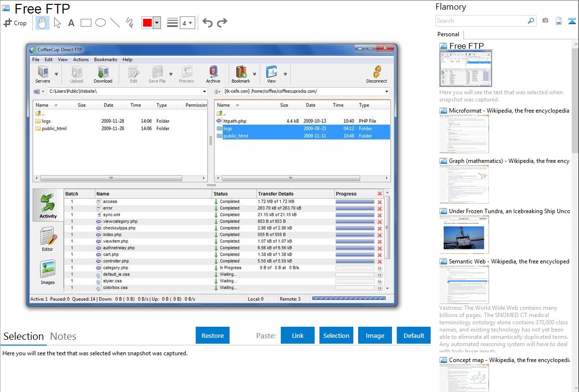Click the Paste Selection button

336,335
